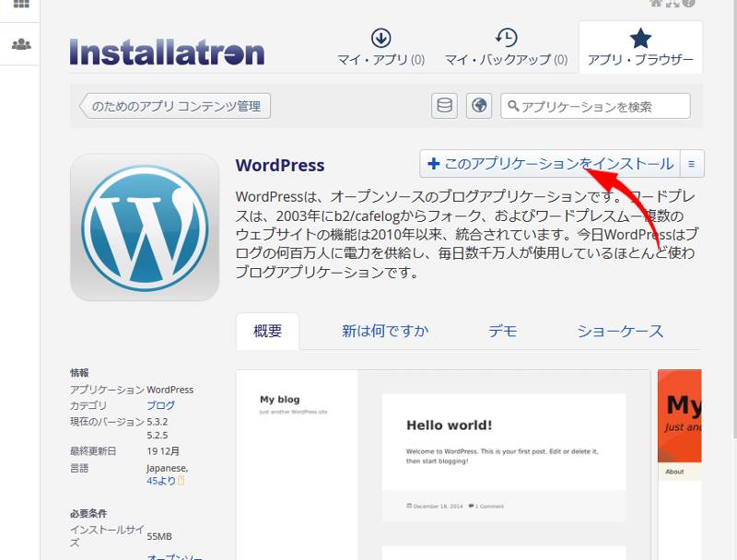737x560 pixels.
Task: Follow the ブログ category link
Action: tap(160, 405)
